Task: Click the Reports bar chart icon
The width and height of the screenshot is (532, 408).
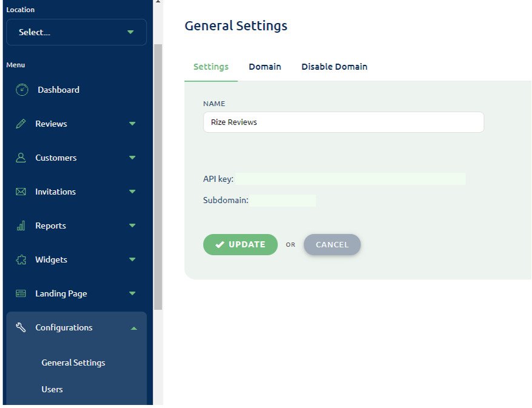Action: [21, 226]
